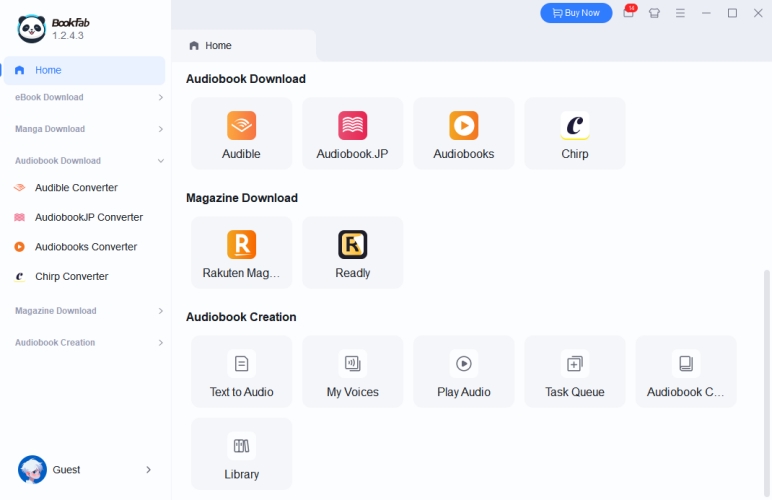
Task: Collapse the Audiobook Download section
Action: tap(161, 161)
